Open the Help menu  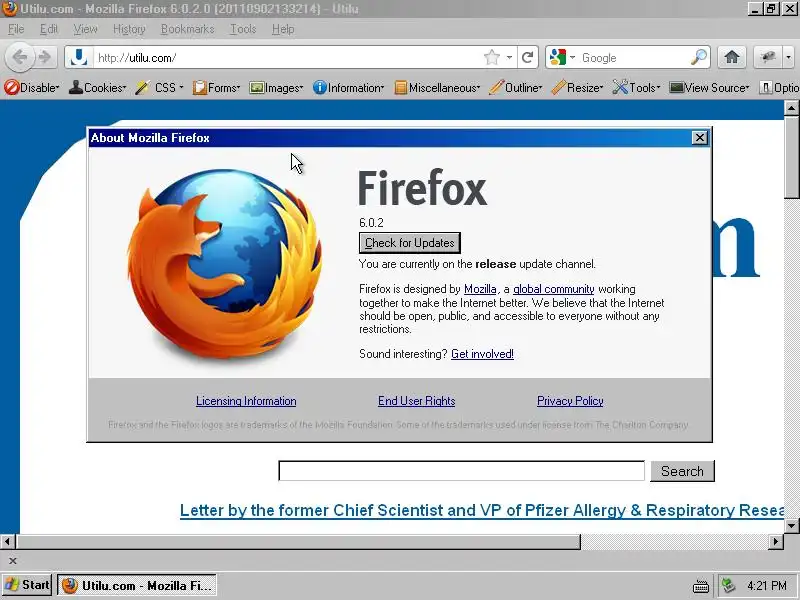[283, 29]
